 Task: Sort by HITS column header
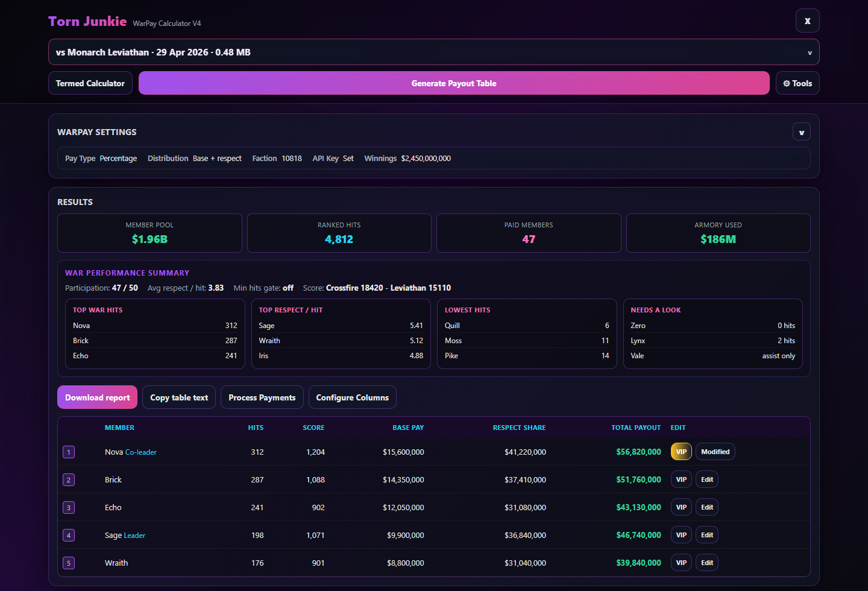(x=256, y=428)
